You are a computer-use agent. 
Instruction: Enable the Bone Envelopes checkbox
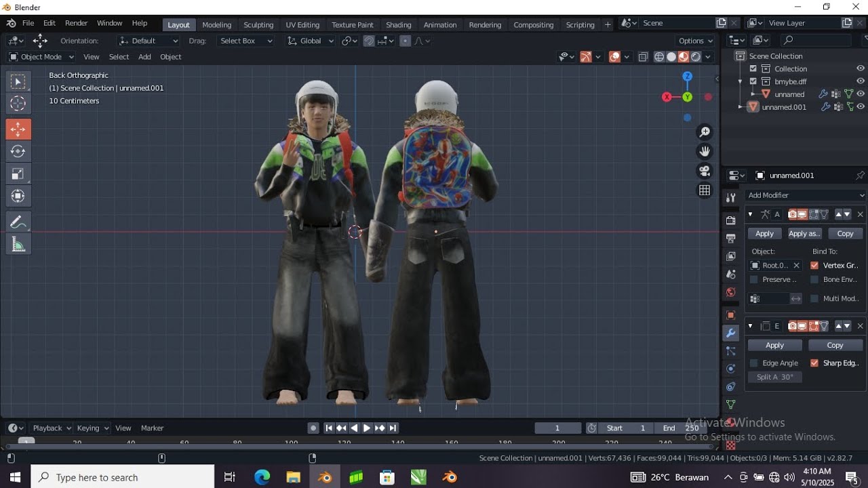(x=814, y=279)
